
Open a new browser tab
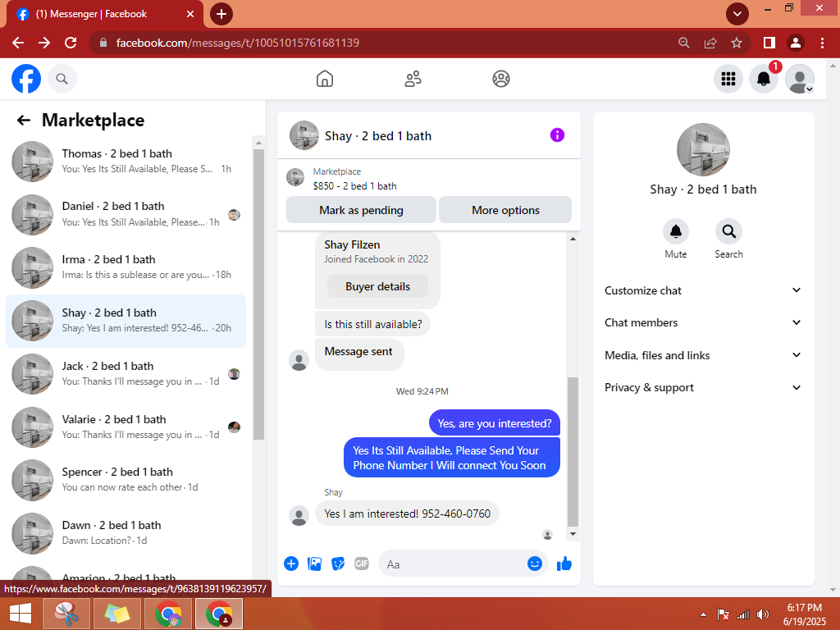coord(221,14)
